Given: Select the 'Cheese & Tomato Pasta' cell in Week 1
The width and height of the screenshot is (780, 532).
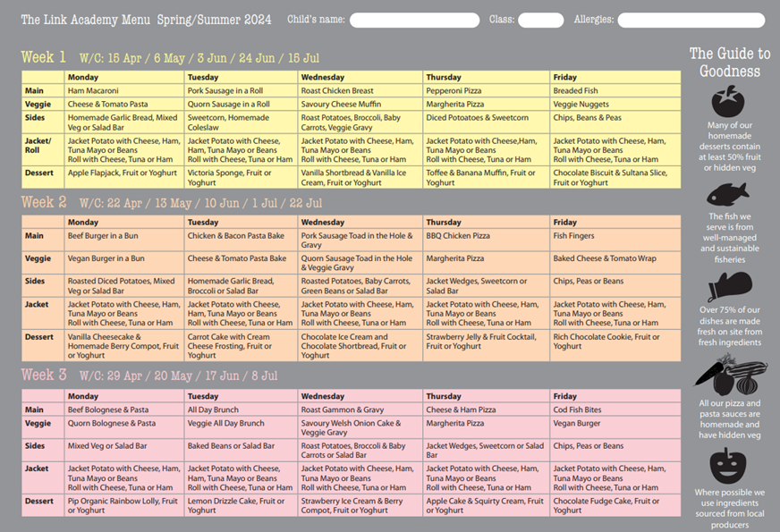Looking at the screenshot, I should coord(124,104).
